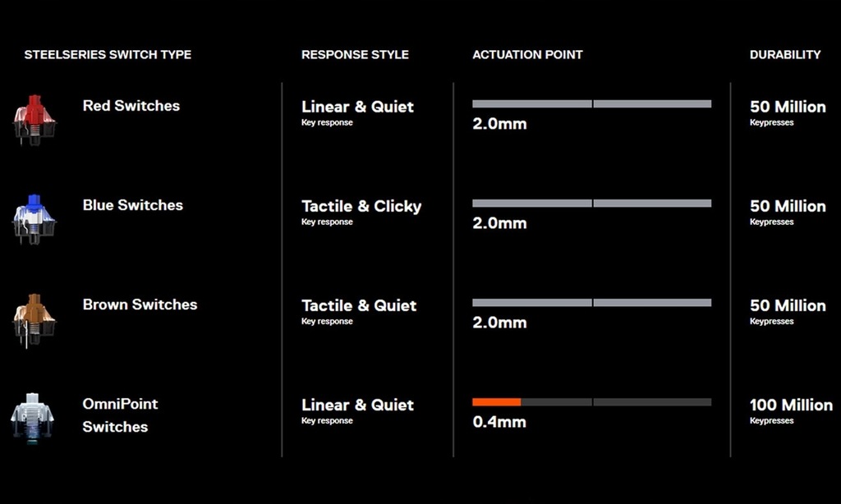Click the orange OmniPoint actuation bar segment
The width and height of the screenshot is (841, 504).
click(x=497, y=402)
